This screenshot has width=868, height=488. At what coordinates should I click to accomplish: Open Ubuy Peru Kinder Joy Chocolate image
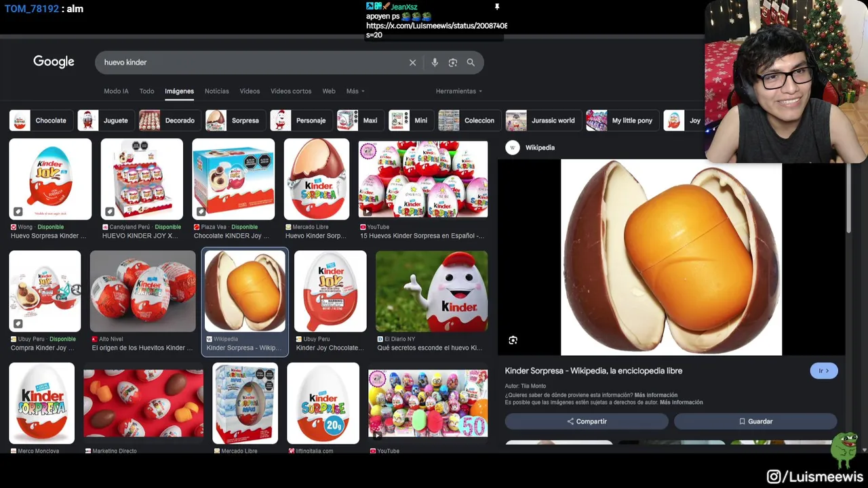pos(330,291)
